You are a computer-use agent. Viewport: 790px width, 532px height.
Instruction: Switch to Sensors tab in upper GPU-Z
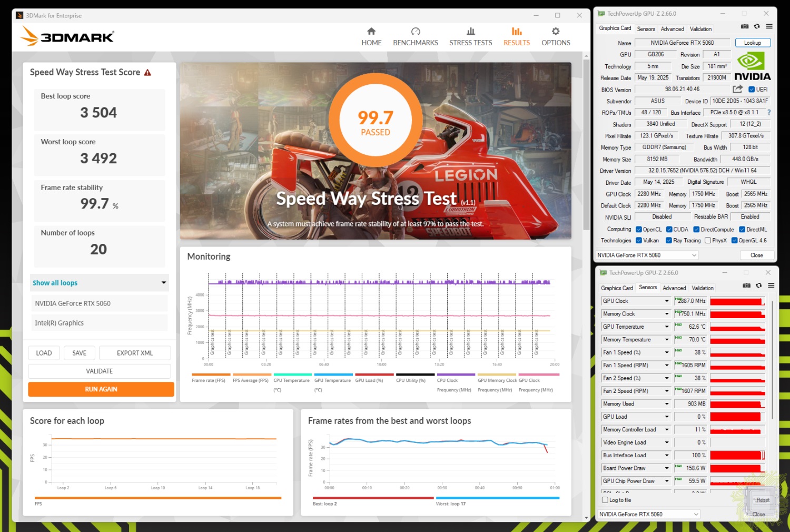point(646,29)
